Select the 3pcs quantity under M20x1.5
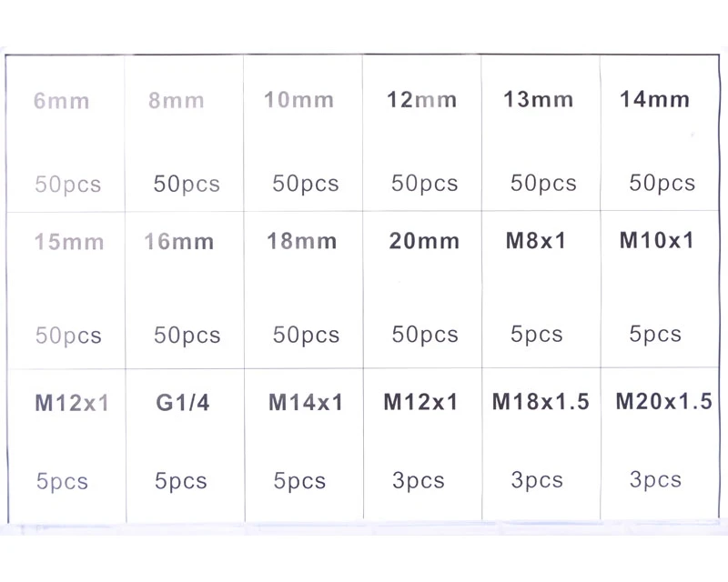The image size is (728, 582). (x=655, y=479)
